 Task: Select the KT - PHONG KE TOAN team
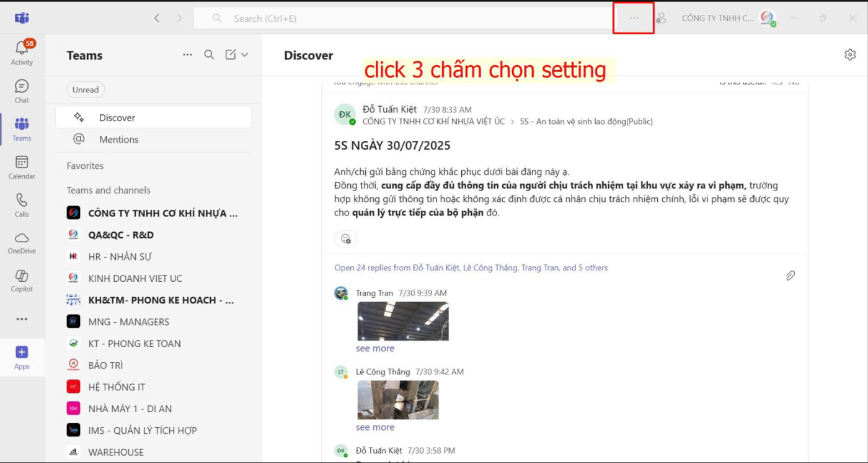point(154,343)
